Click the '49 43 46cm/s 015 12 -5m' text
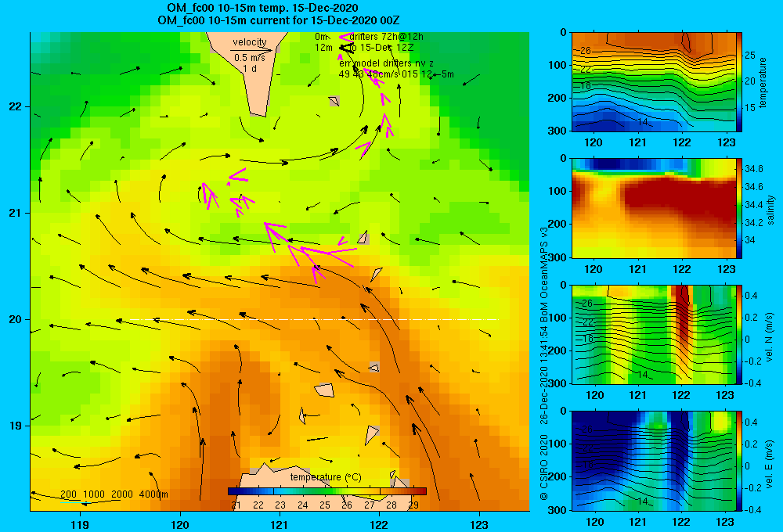783x532 pixels. point(396,74)
